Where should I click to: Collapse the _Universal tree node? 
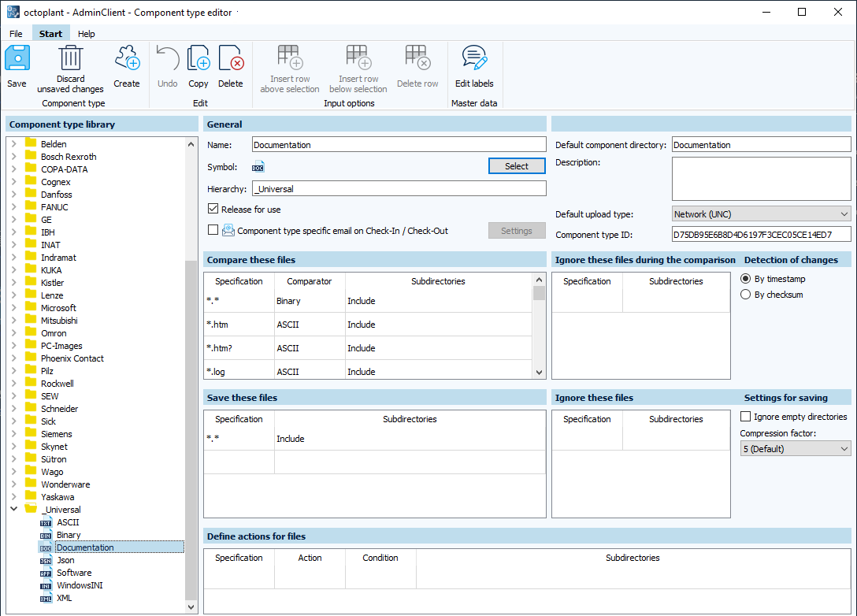pyautogui.click(x=14, y=509)
